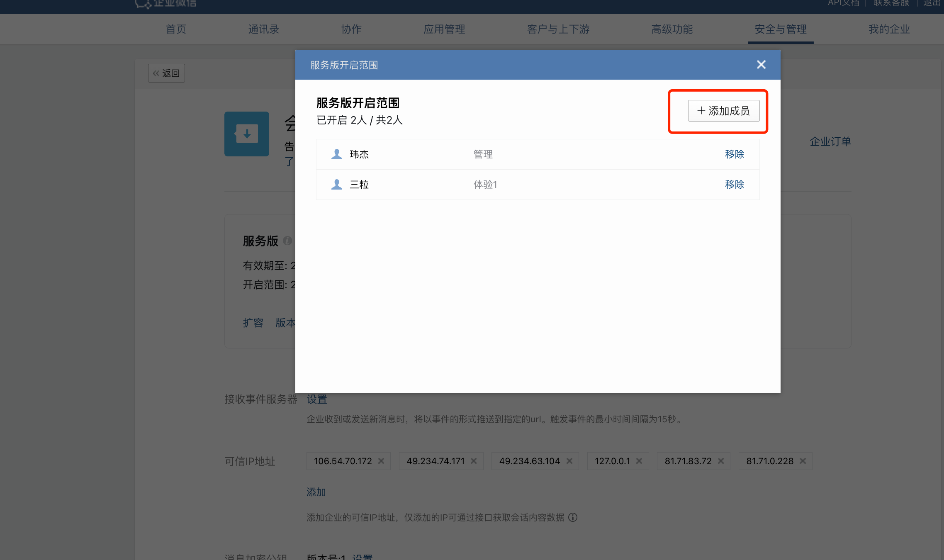Click the avatar icon beside 玮杰

point(337,154)
